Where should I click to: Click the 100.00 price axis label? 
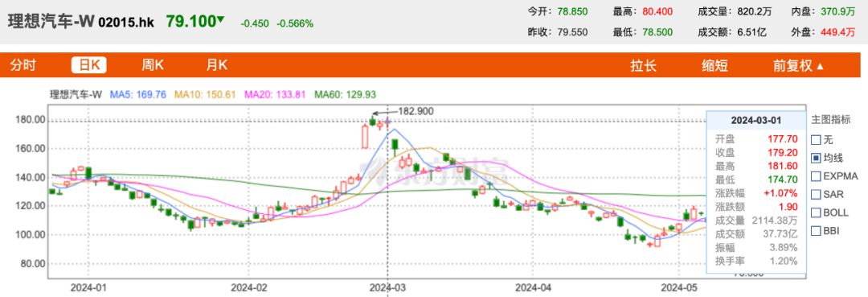click(x=31, y=235)
